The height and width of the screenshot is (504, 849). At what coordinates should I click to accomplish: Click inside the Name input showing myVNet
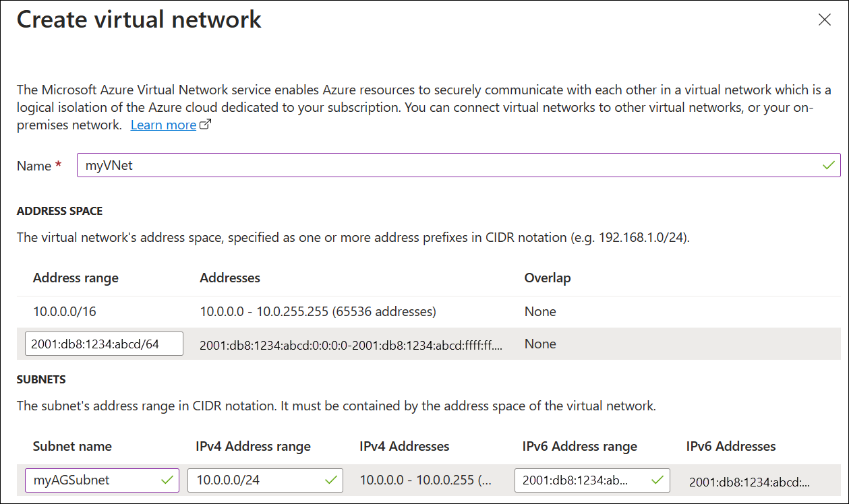[x=270, y=165]
